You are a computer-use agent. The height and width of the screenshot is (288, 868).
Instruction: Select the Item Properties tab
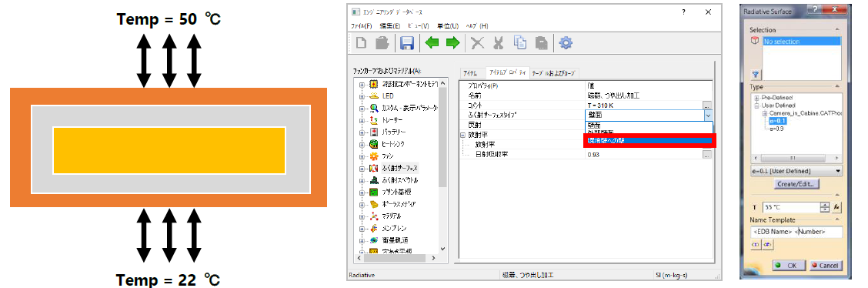[x=507, y=72]
